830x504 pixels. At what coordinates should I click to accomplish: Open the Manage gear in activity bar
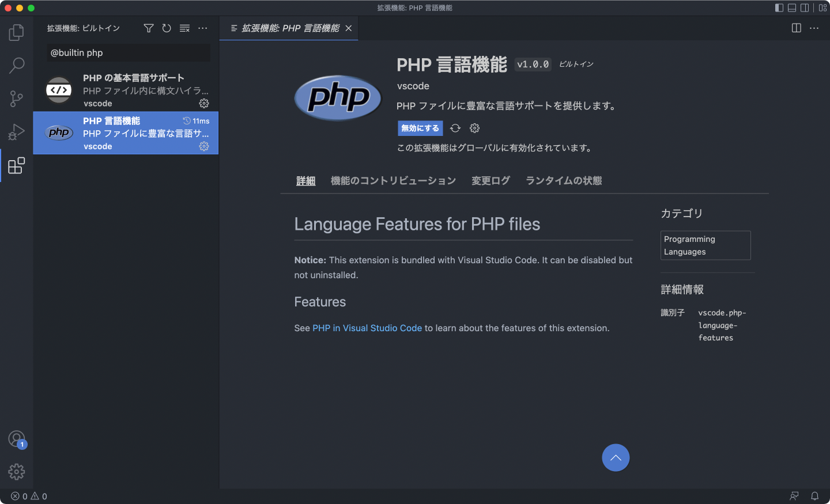coord(17,472)
